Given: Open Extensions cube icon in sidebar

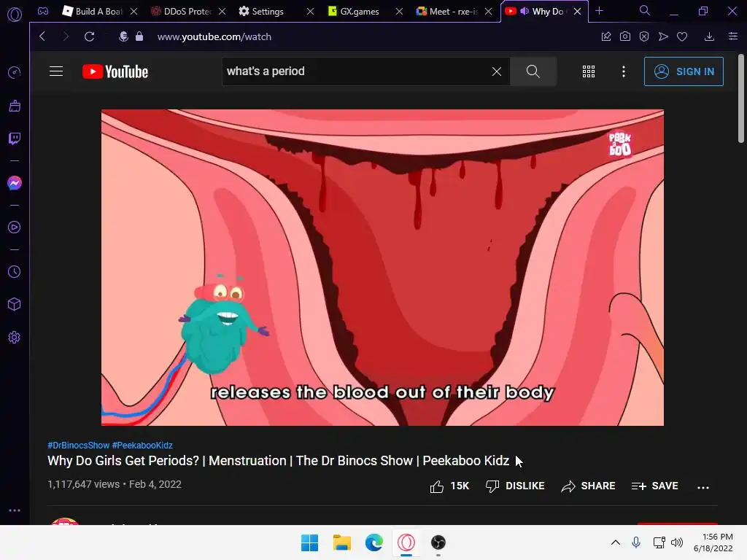Looking at the screenshot, I should 15,304.
